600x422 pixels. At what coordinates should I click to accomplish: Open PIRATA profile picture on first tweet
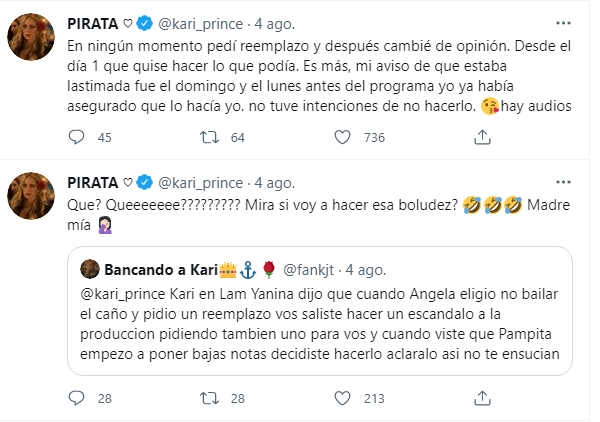point(33,39)
